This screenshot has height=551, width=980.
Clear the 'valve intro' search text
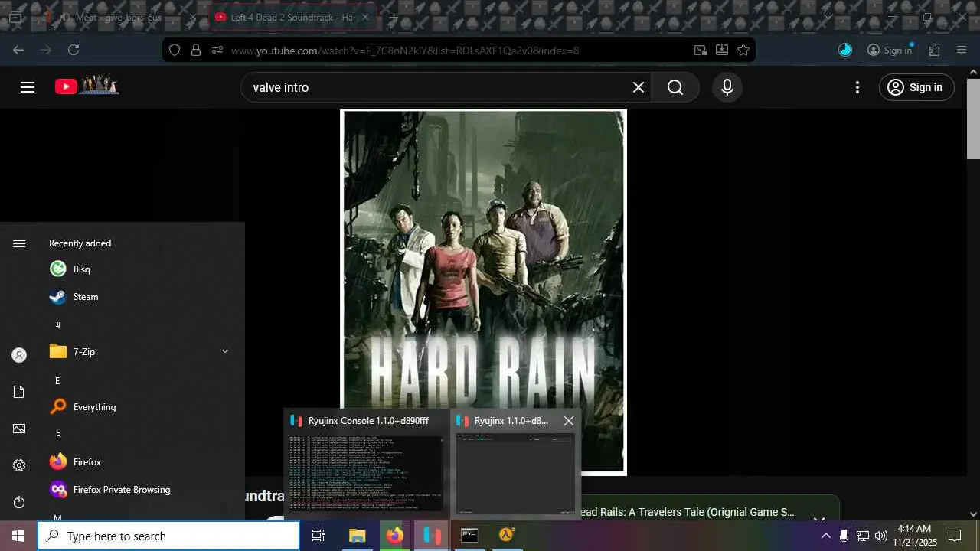639,87
